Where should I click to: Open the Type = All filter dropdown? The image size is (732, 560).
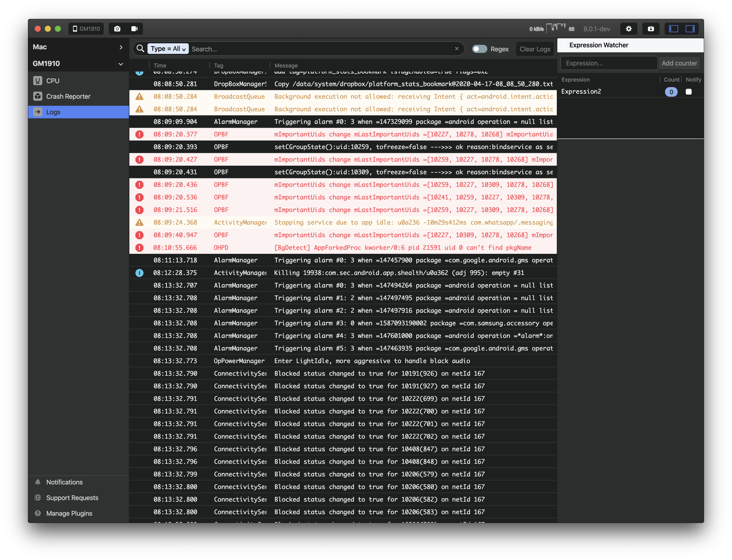tap(168, 49)
